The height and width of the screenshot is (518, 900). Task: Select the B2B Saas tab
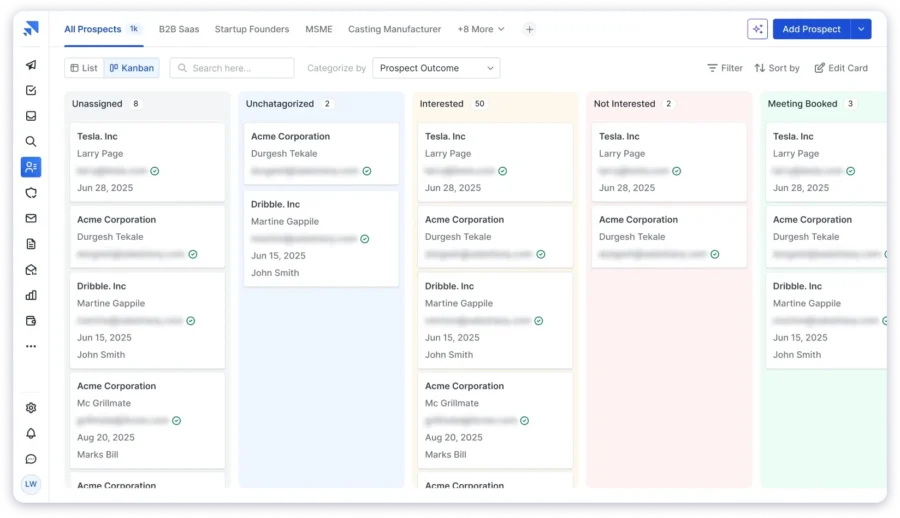(179, 29)
